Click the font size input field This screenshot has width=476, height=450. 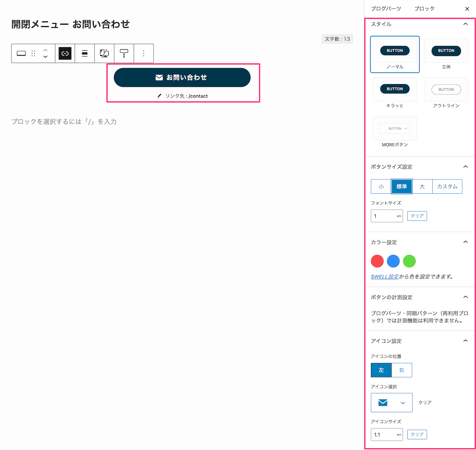coord(387,216)
